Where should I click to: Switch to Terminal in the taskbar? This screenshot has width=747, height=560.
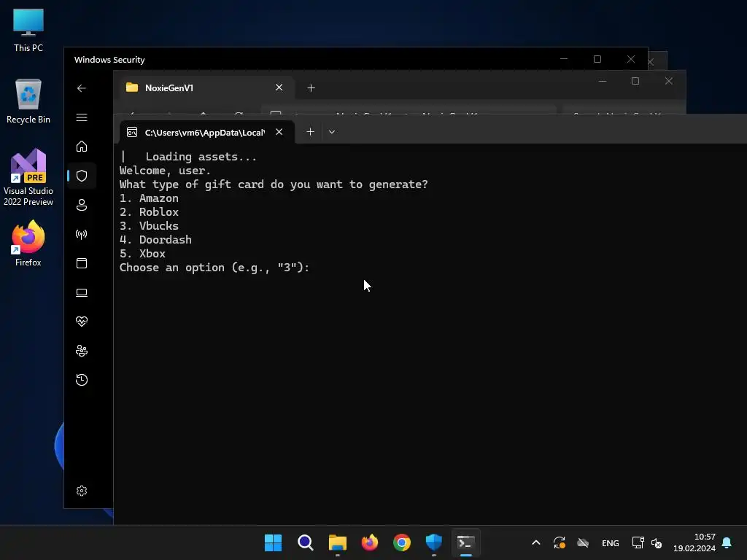(x=466, y=542)
